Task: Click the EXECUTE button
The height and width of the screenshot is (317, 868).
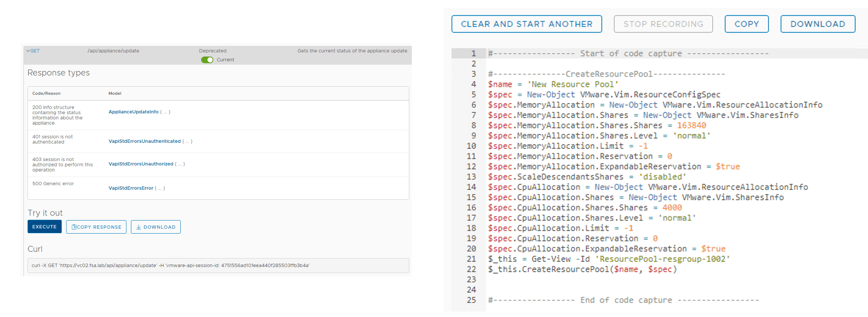Action: [x=44, y=227]
